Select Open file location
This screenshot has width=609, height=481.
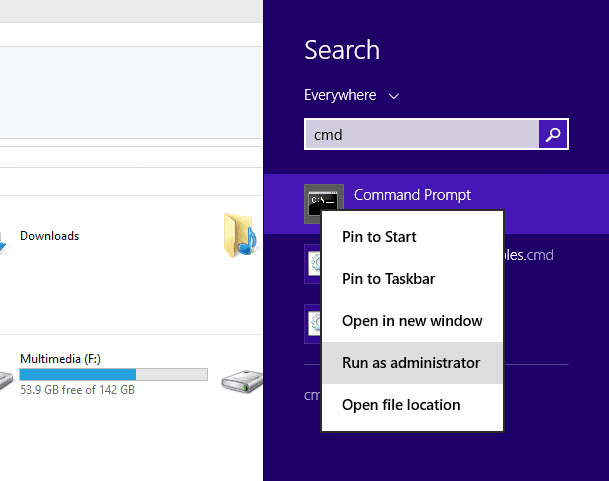[x=412, y=405]
